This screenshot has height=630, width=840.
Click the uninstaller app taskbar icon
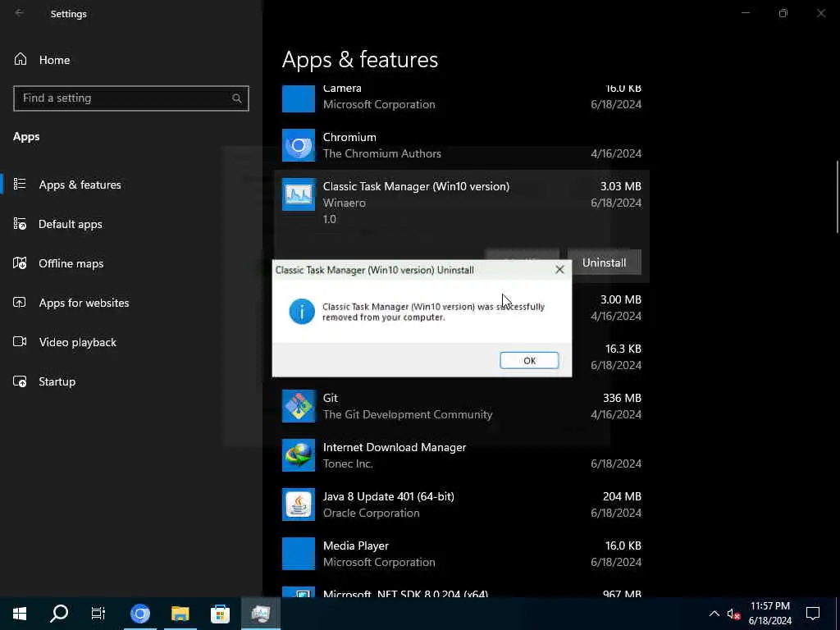260,614
